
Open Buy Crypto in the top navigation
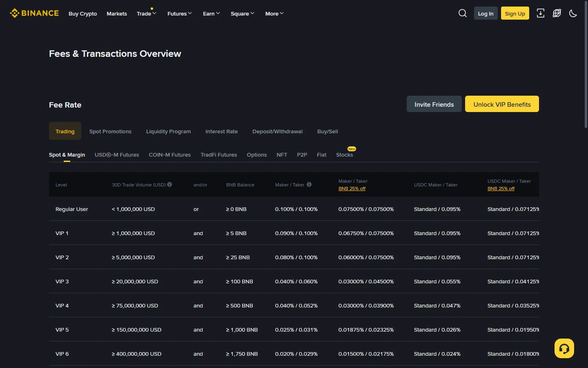(83, 13)
